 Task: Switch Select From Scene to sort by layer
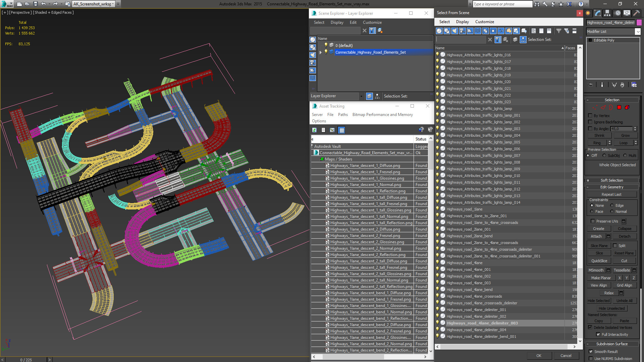(x=515, y=40)
